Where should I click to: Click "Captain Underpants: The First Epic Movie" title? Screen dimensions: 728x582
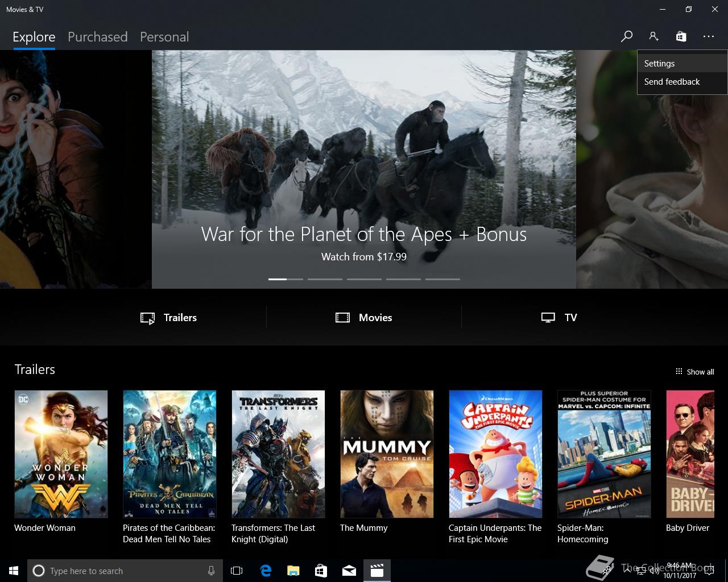[x=495, y=534]
